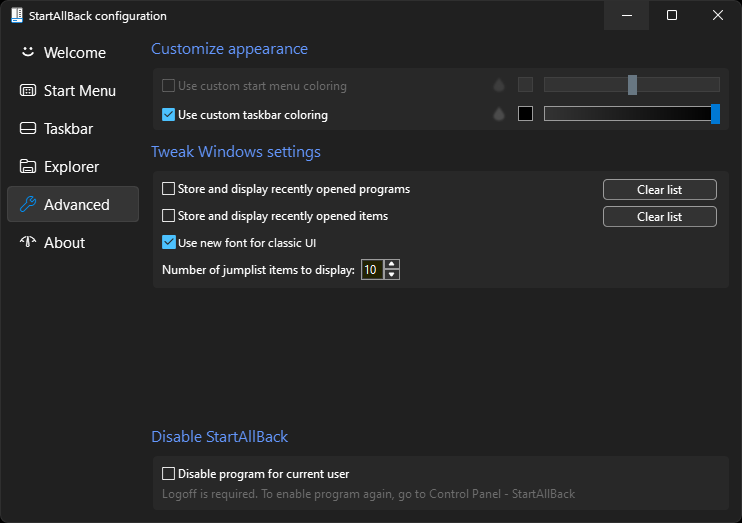Go to the Taskbar settings page

pyautogui.click(x=73, y=128)
